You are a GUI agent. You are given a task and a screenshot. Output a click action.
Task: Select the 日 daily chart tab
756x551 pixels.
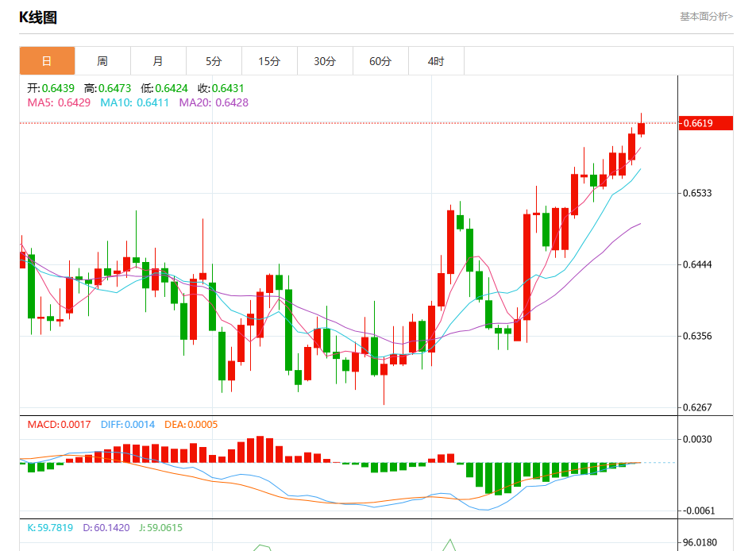click(48, 61)
